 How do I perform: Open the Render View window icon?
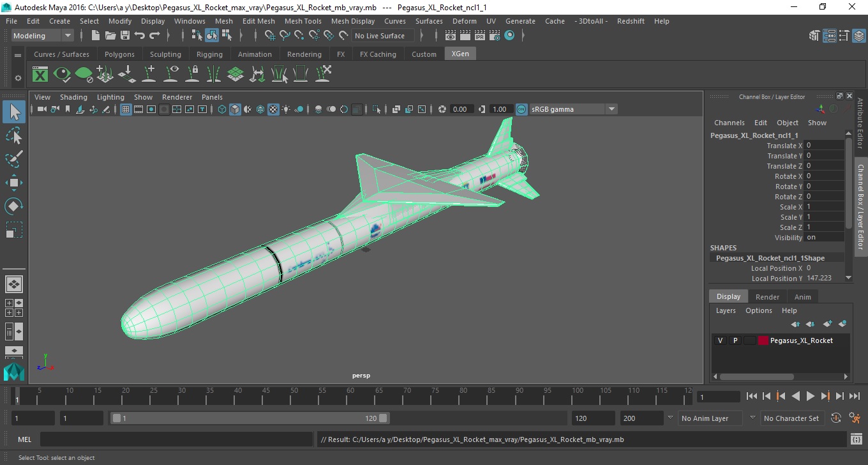(x=451, y=36)
